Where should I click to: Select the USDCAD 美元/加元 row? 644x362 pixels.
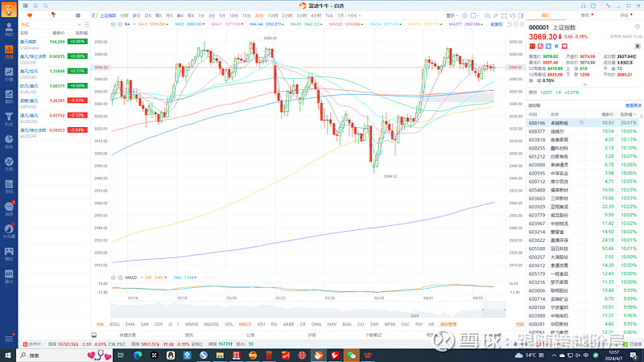54,74
